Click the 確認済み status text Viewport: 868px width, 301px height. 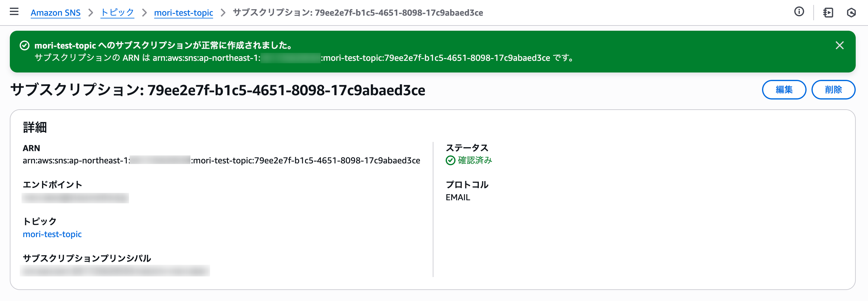(475, 160)
